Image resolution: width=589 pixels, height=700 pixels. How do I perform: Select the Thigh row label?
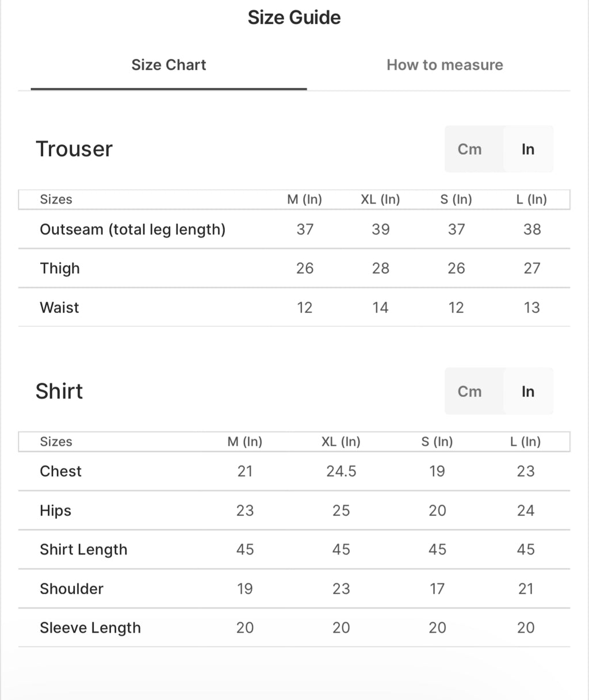[x=60, y=269]
